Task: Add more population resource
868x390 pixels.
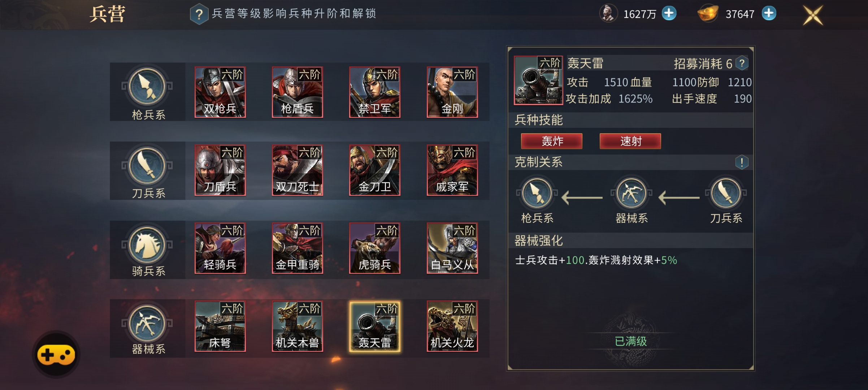Action: (x=669, y=14)
